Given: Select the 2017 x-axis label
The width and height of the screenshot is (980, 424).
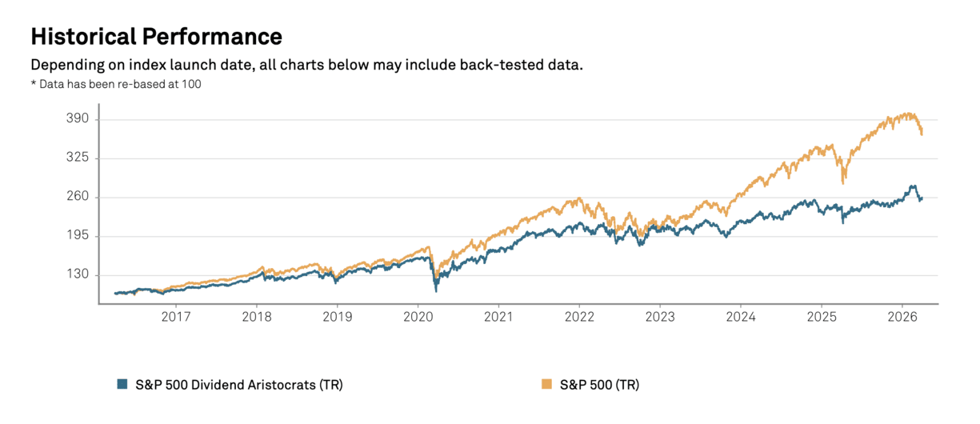Looking at the screenshot, I should (175, 317).
